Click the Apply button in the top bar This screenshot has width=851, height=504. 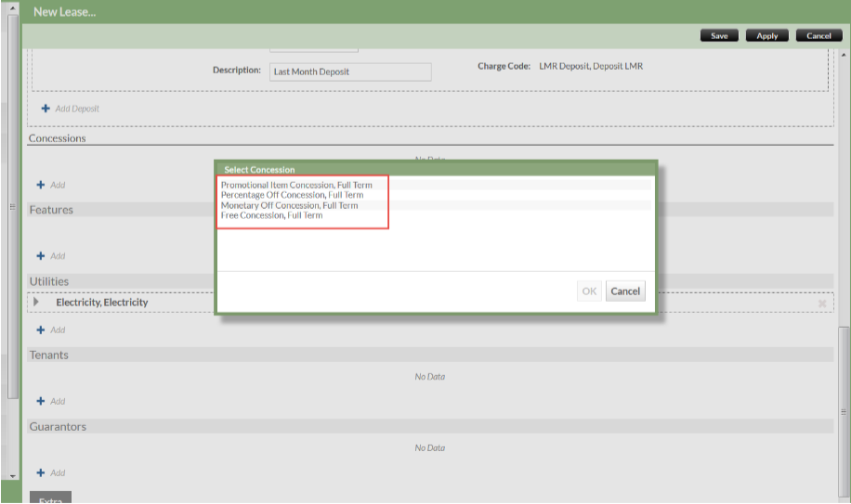[x=766, y=36]
